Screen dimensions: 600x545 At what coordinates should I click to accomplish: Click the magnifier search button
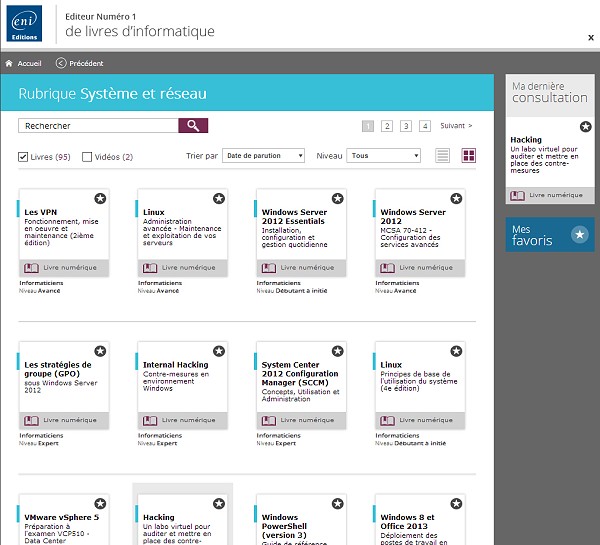pos(193,126)
